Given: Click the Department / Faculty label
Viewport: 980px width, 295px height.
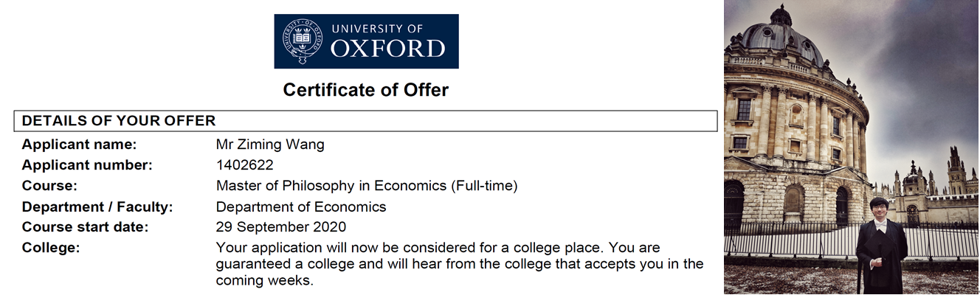Looking at the screenshot, I should [97, 206].
